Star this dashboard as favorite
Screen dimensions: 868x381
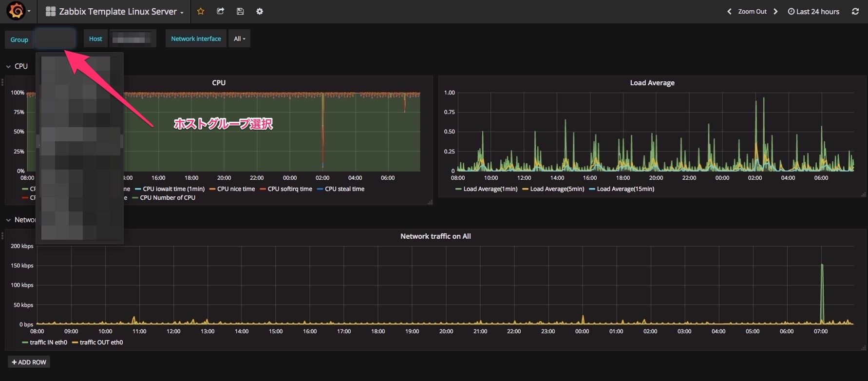coord(200,11)
